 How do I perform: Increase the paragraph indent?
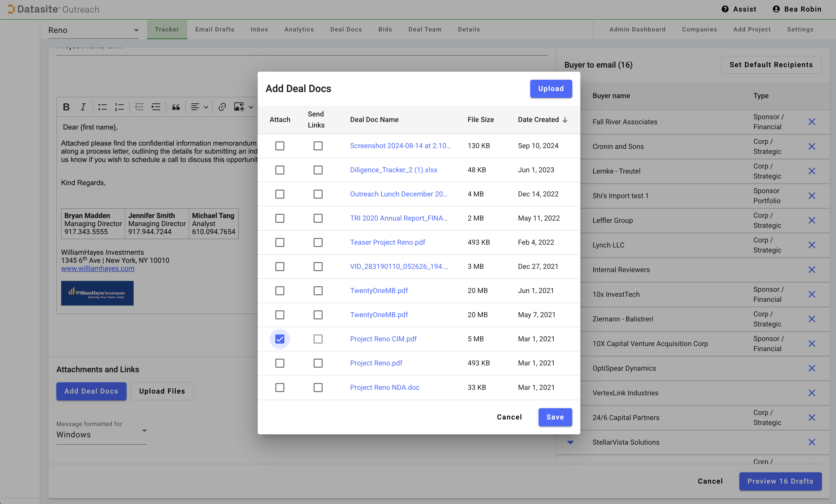coord(156,107)
